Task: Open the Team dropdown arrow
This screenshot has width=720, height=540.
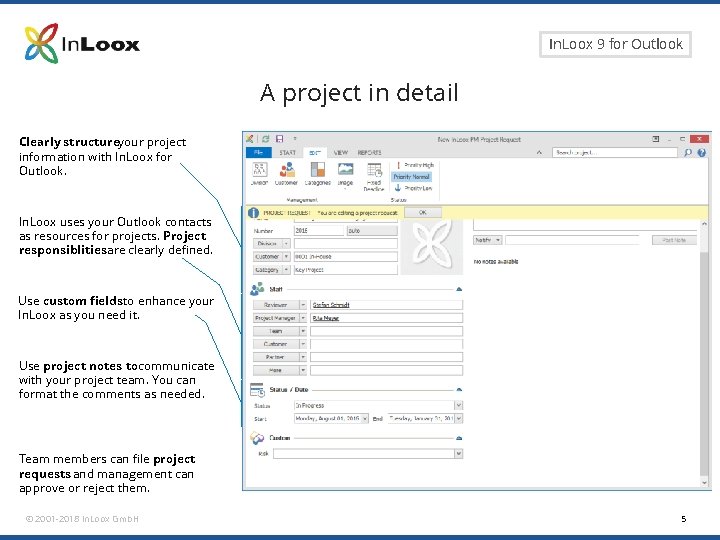Action: 303,331
